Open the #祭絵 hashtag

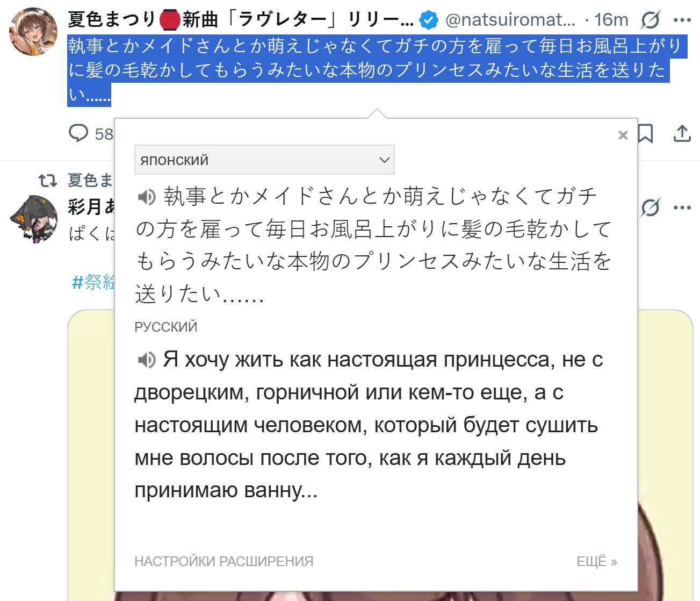click(x=93, y=281)
